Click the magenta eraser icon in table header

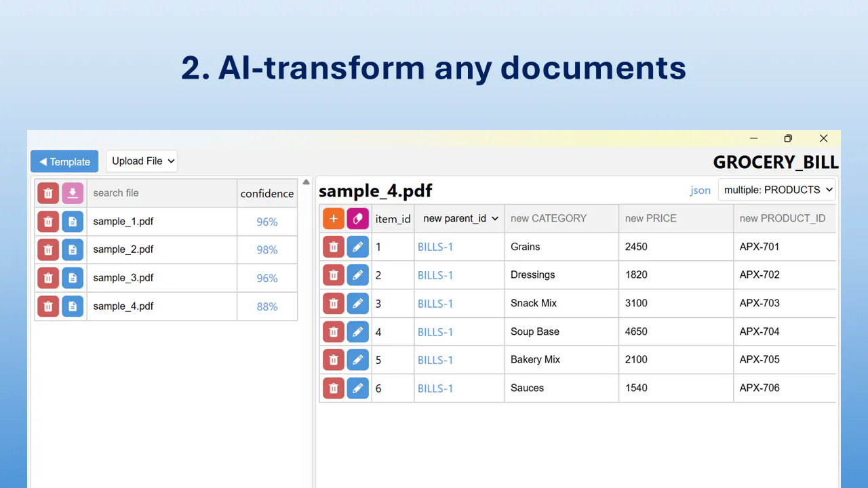(358, 218)
